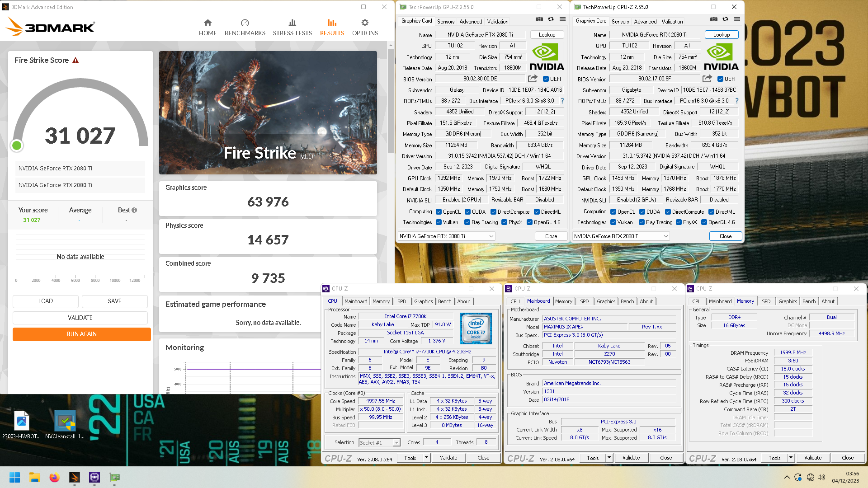The width and height of the screenshot is (868, 488).
Task: Open the right GPU-Z hamburger menu
Action: (737, 19)
